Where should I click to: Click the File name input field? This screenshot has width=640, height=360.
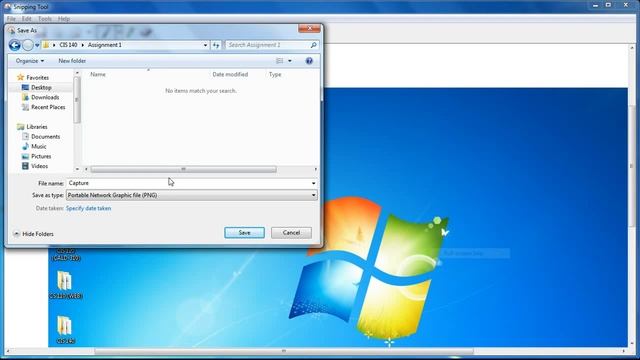(188, 183)
